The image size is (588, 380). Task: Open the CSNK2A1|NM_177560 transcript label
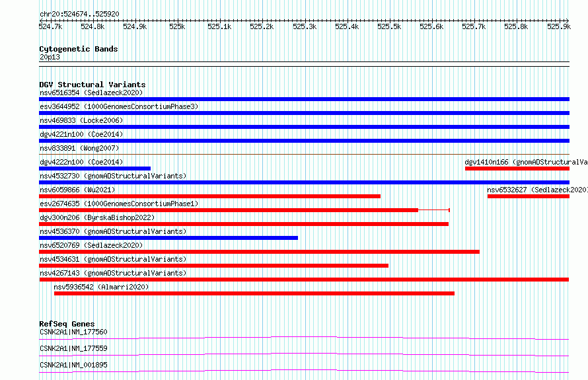(x=73, y=332)
